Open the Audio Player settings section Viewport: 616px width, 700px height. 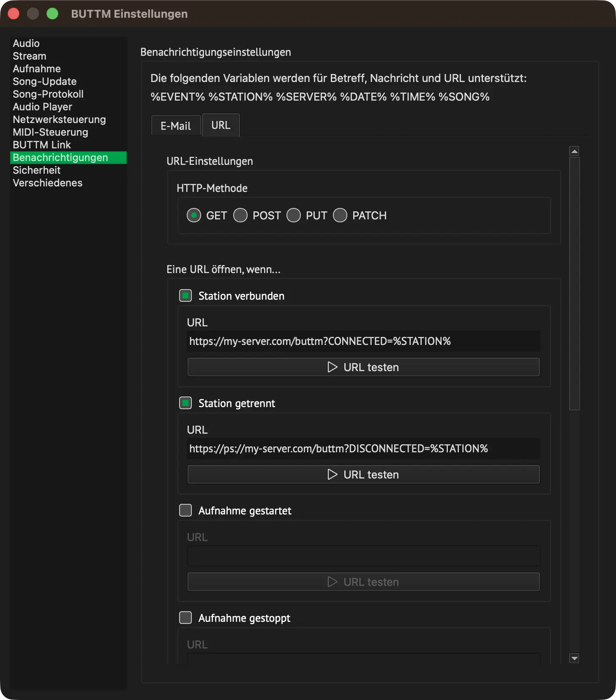68,107
